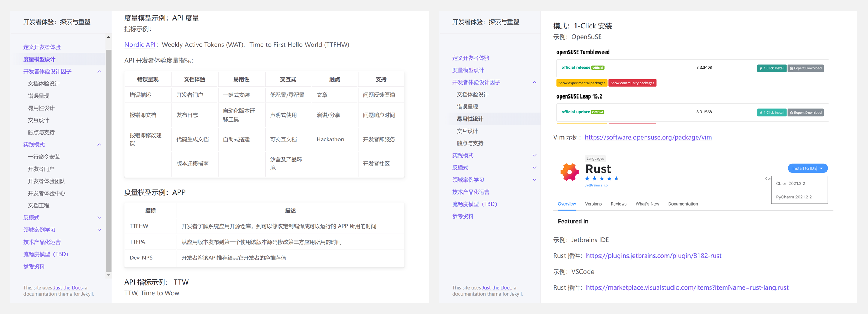Screen dimensions: 868x314
Task: Open the Visual Studio marketplace rust-lang link
Action: tap(687, 288)
